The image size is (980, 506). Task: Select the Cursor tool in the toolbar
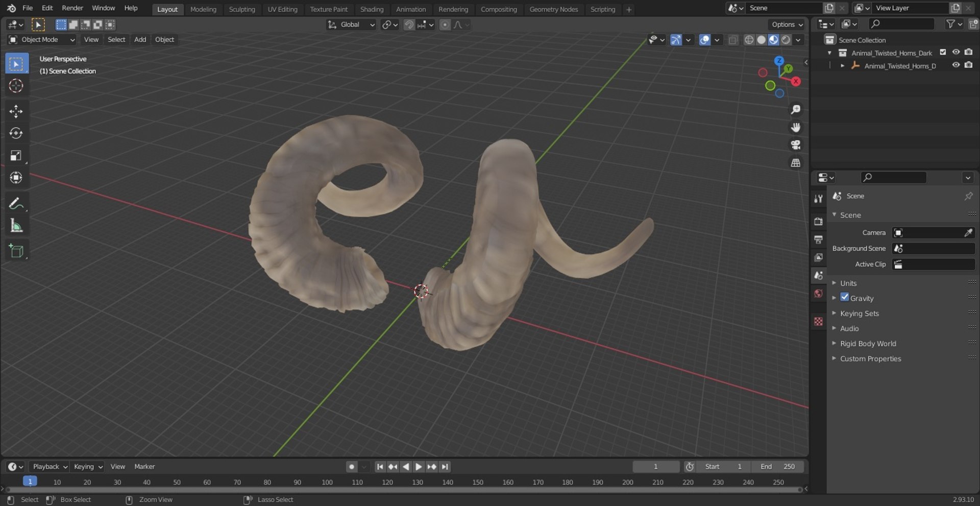coord(16,86)
